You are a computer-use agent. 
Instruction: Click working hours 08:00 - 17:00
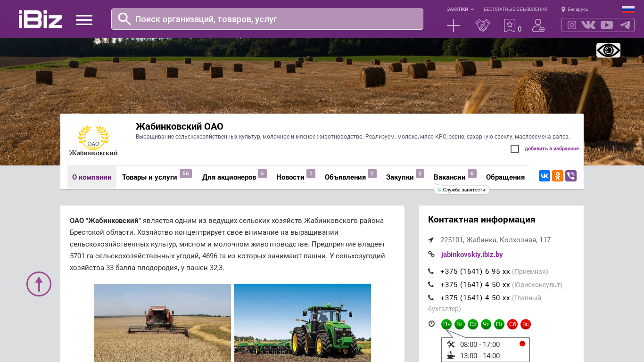[x=480, y=345]
